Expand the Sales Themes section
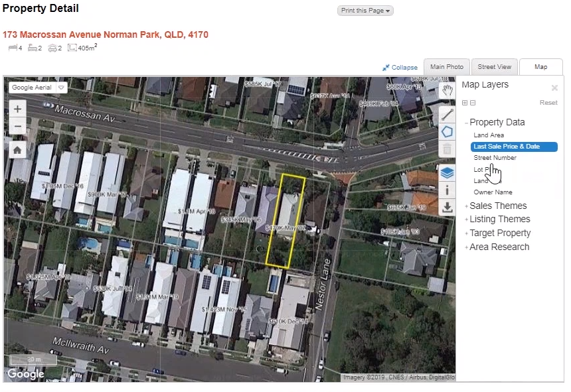571x392 pixels. (x=498, y=206)
